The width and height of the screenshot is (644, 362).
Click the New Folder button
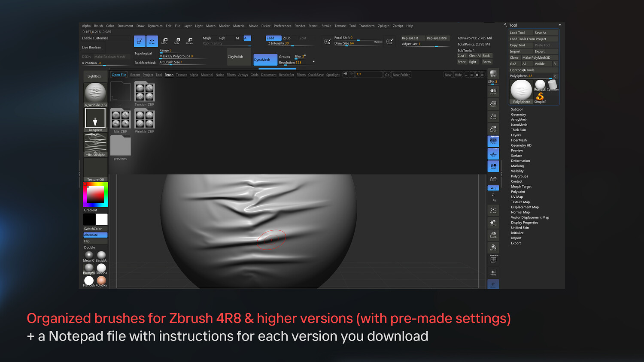(x=401, y=75)
